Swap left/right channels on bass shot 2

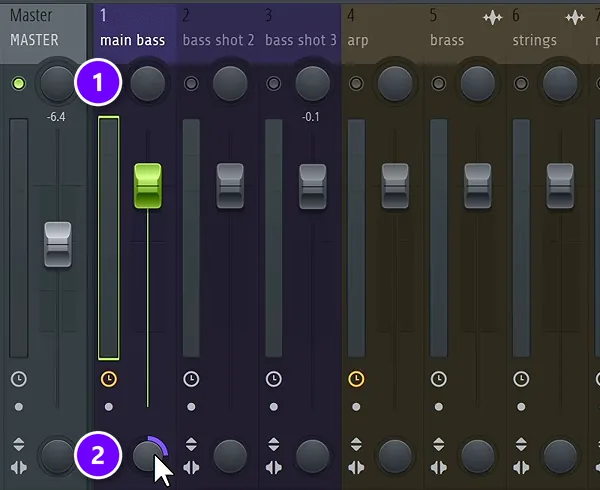[191, 467]
